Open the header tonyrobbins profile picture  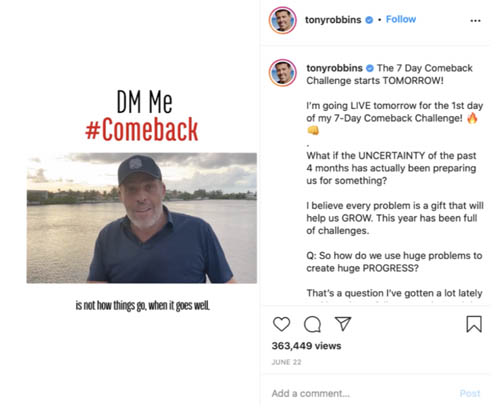283,20
